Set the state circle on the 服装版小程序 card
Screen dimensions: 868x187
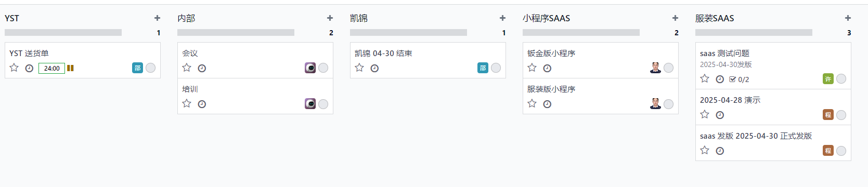[x=668, y=104]
